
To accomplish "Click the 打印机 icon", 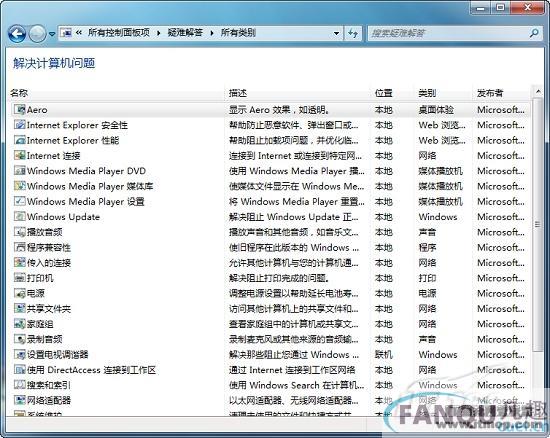I will click(19, 278).
